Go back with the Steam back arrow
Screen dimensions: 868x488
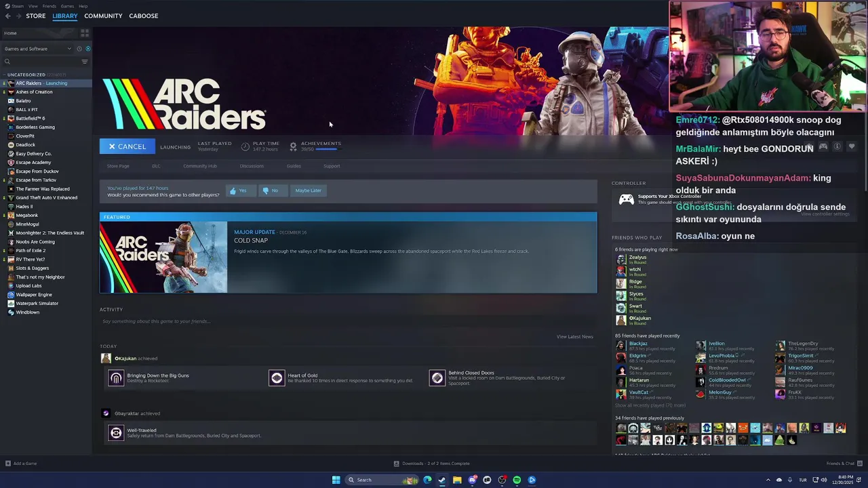click(8, 16)
